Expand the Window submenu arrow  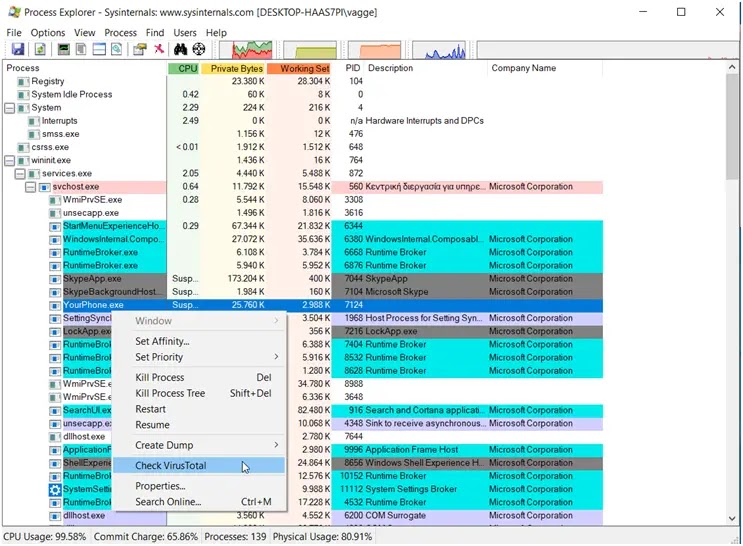(276, 321)
